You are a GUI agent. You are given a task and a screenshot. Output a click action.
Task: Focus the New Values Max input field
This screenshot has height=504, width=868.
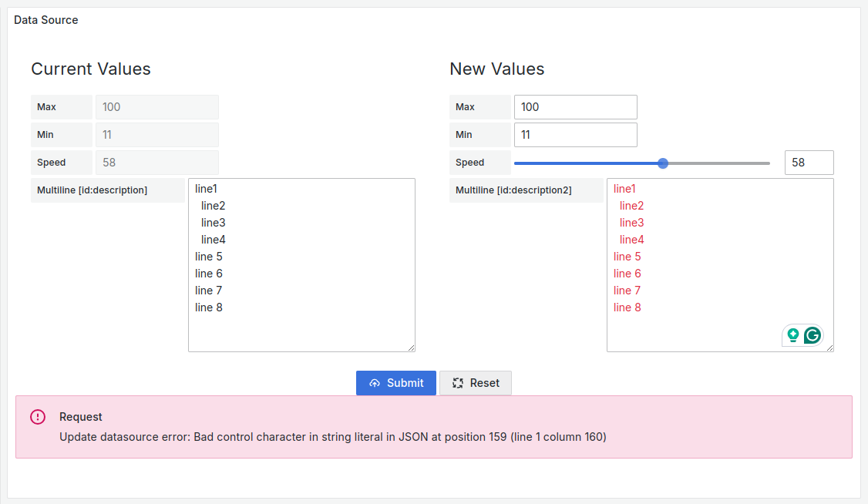coord(575,107)
